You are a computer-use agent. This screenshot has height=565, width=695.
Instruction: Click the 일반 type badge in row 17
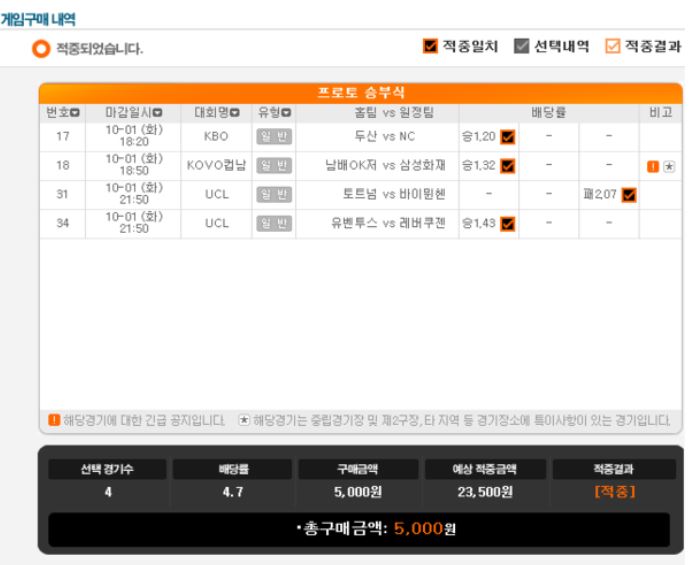point(274,136)
